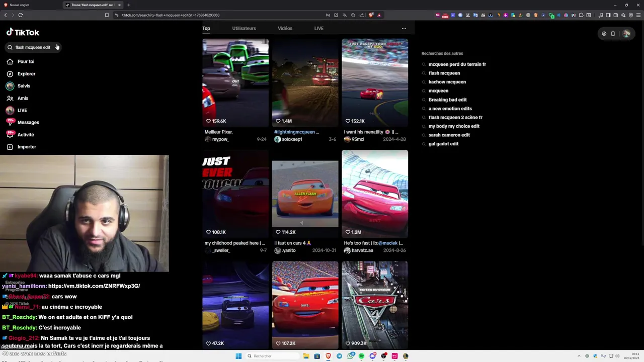Open the He's too fast video thumbnail
The width and height of the screenshot is (644, 362).
click(375, 194)
